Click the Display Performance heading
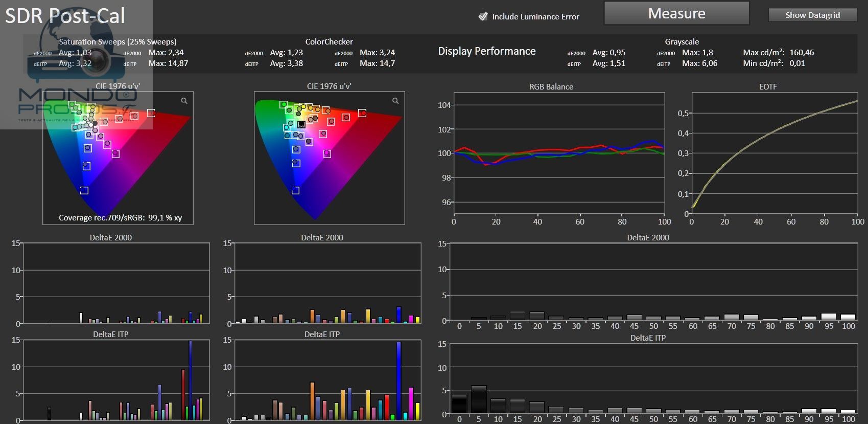The height and width of the screenshot is (424, 868). (486, 51)
